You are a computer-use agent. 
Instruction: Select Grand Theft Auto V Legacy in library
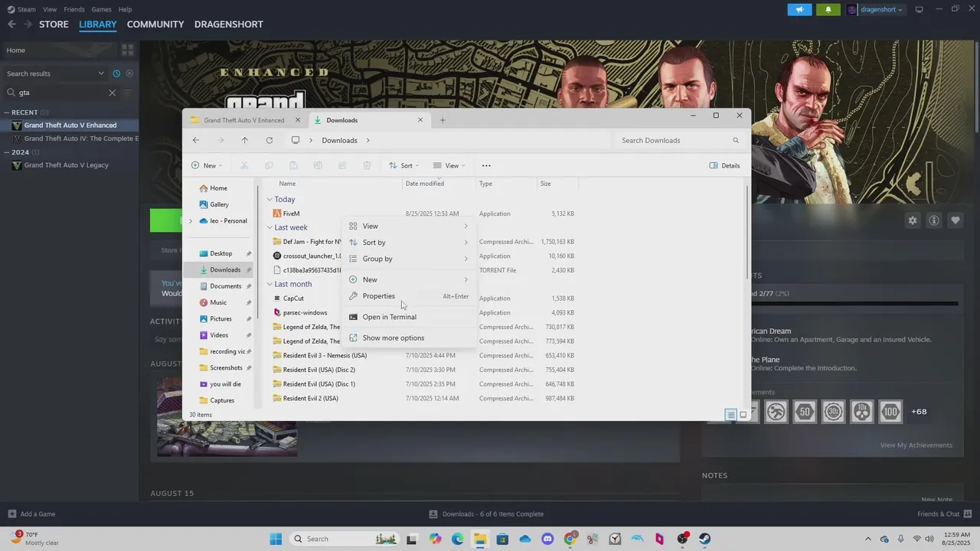click(66, 165)
